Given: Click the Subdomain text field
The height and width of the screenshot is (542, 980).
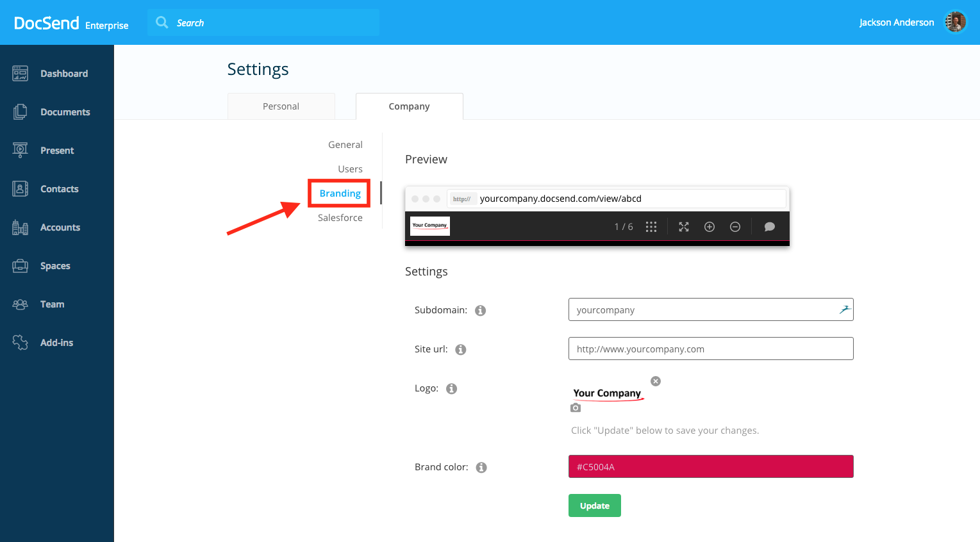Looking at the screenshot, I should point(711,309).
